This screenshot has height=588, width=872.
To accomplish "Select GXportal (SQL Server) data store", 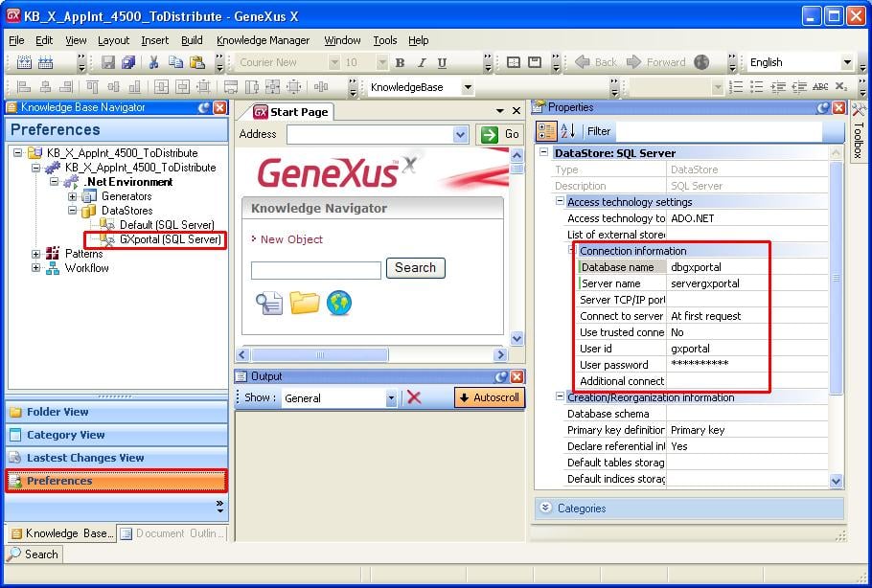I will pyautogui.click(x=170, y=239).
